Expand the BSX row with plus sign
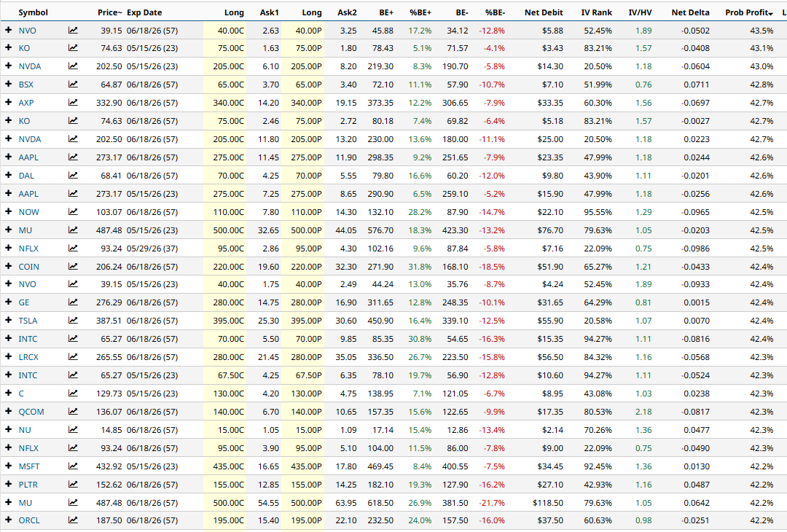787x532 pixels. pyautogui.click(x=8, y=84)
